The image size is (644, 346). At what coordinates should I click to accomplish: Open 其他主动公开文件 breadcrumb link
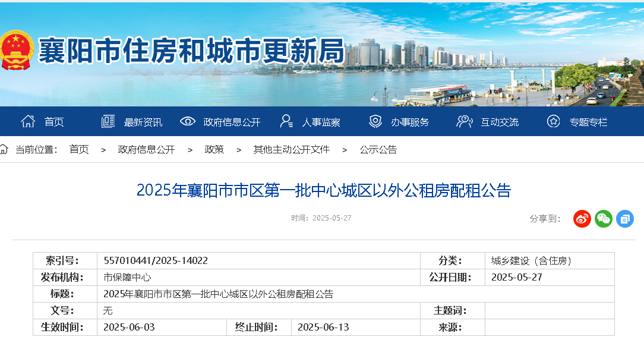tap(291, 150)
